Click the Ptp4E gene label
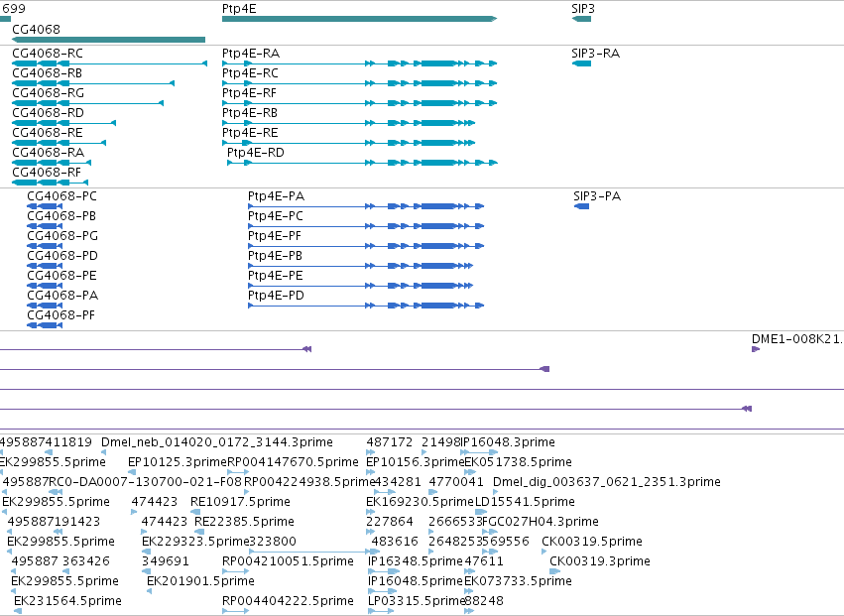The image size is (844, 616). pyautogui.click(x=239, y=9)
